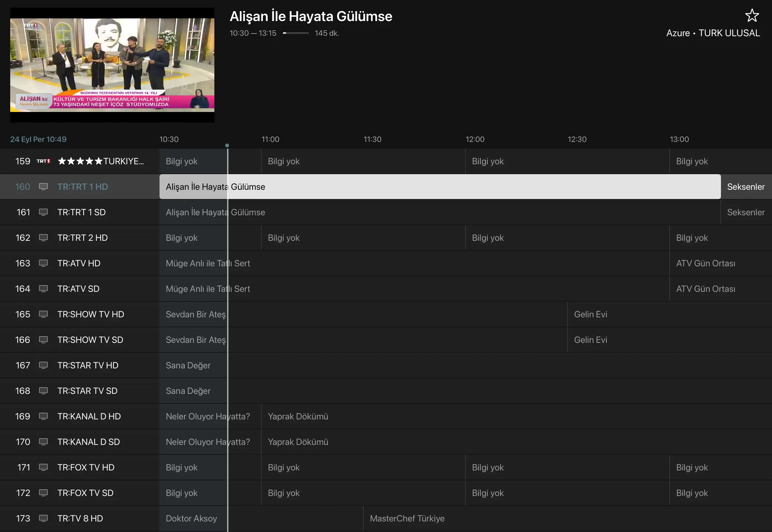Select 11:00 Bilgi yok slot on TRT 2 HD
This screenshot has width=772, height=532.
coord(363,238)
